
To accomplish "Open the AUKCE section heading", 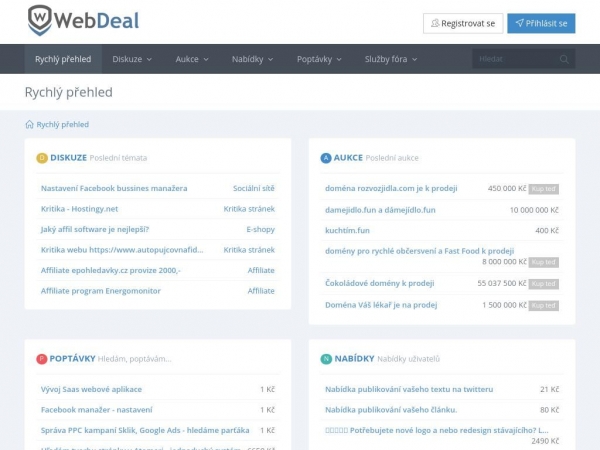I will point(348,158).
